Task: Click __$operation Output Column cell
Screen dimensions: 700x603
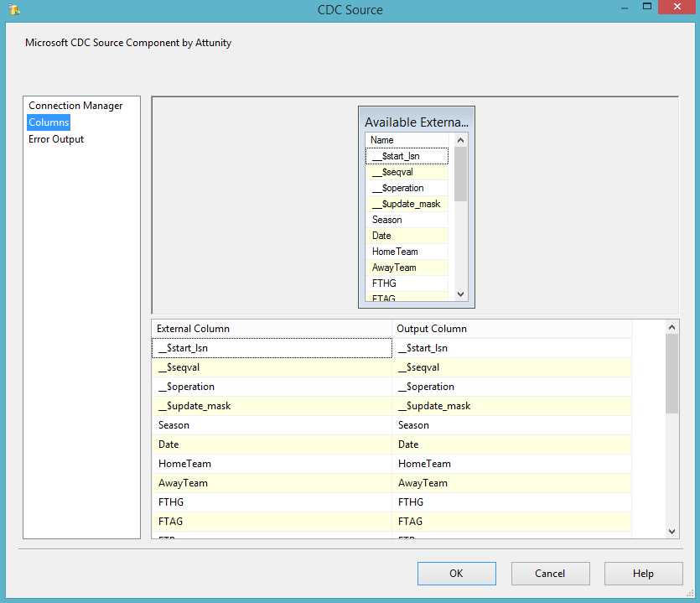Action: coord(511,387)
